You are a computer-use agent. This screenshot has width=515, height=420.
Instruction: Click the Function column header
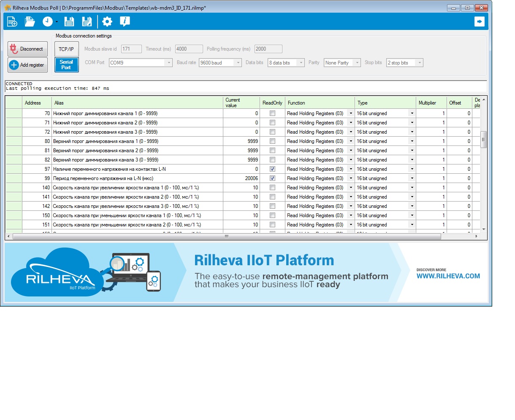pyautogui.click(x=320, y=102)
